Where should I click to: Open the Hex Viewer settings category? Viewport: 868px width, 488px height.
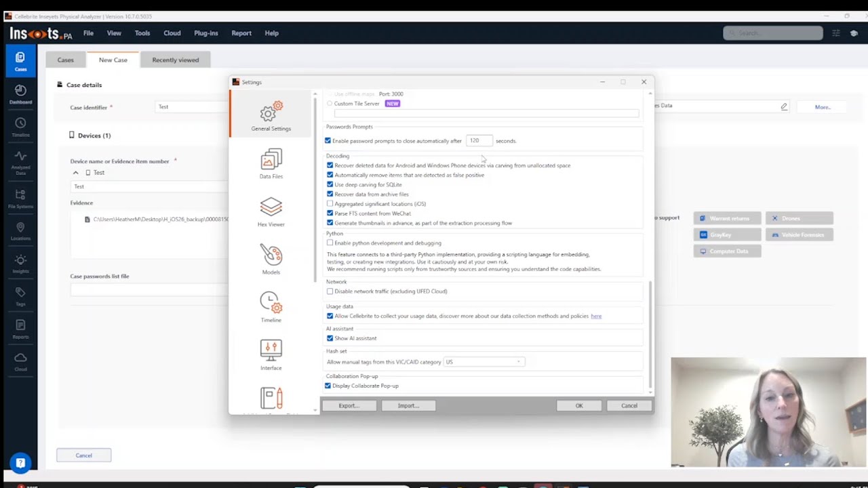pyautogui.click(x=271, y=212)
